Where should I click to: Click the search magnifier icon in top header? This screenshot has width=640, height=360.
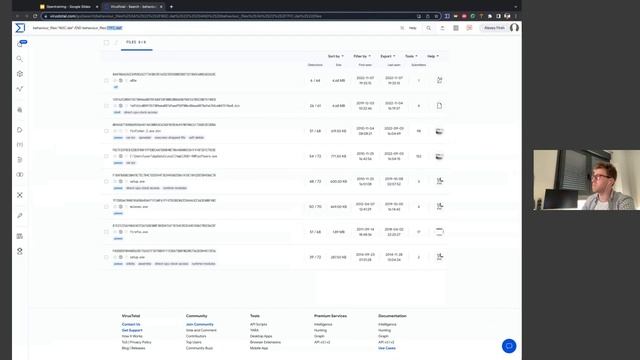(429, 28)
